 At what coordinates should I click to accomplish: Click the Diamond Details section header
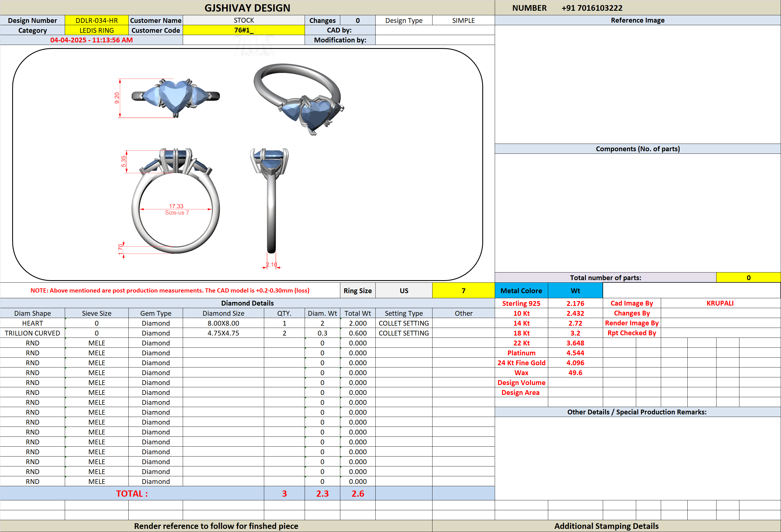pyautogui.click(x=247, y=303)
